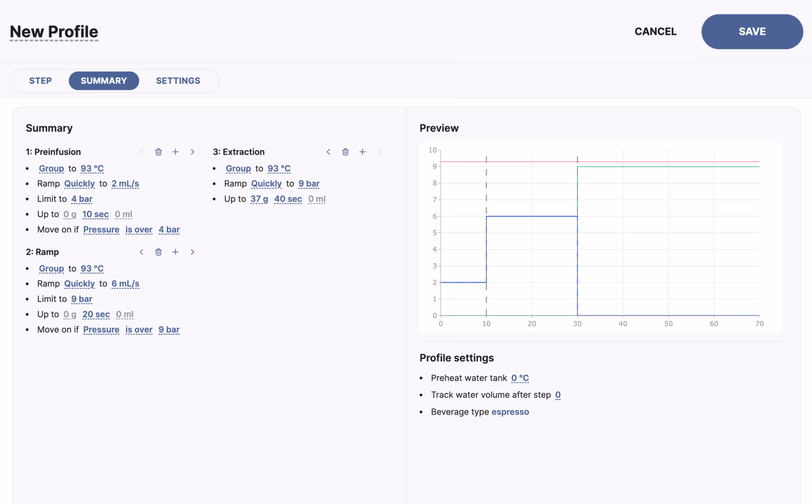Add a step after Extraction
The image size is (812, 504).
(362, 152)
